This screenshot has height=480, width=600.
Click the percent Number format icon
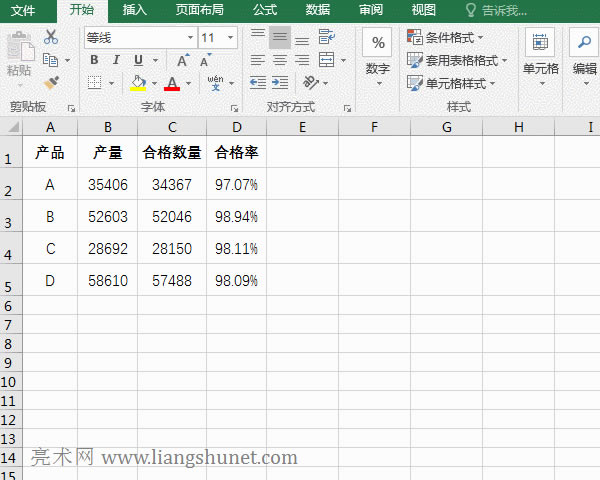click(377, 43)
